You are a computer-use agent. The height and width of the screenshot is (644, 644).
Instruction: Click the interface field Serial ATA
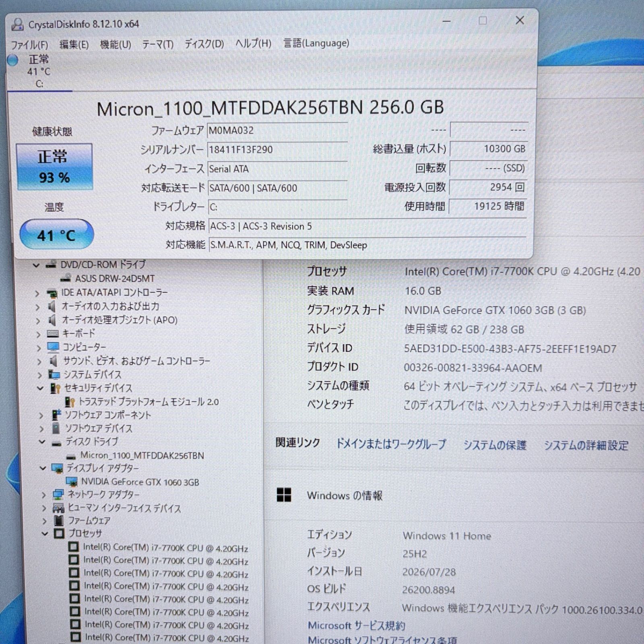(x=277, y=169)
